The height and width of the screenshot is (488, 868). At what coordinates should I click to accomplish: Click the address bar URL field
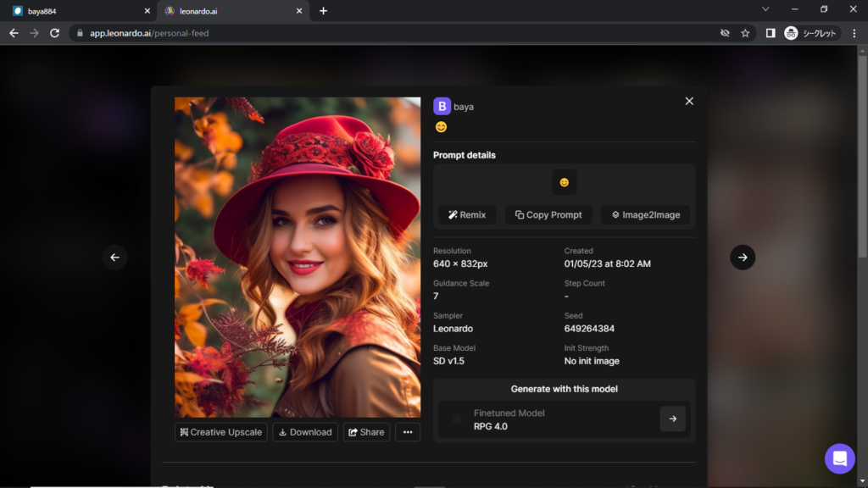(381, 33)
